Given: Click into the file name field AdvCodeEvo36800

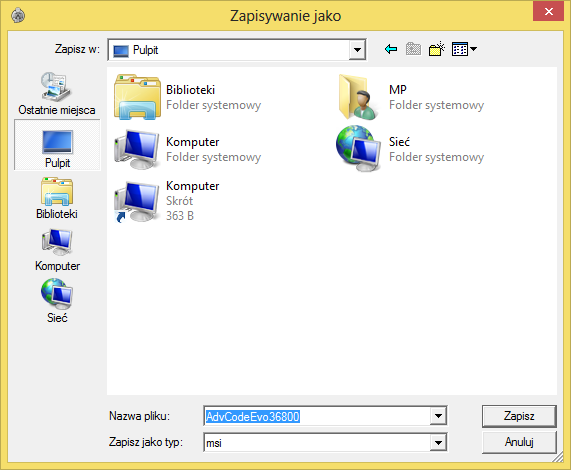Looking at the screenshot, I should (x=317, y=416).
